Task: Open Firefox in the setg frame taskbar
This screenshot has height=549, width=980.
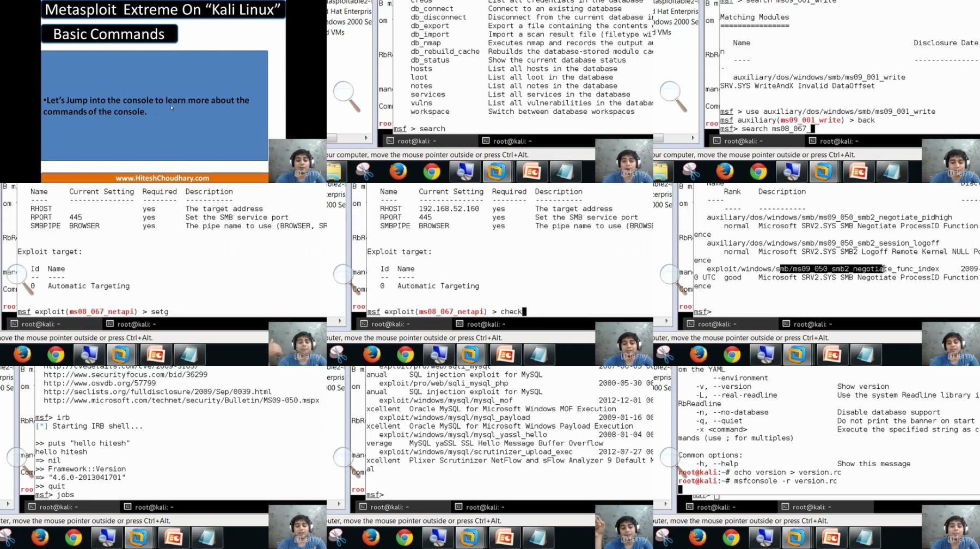Action: click(x=22, y=355)
